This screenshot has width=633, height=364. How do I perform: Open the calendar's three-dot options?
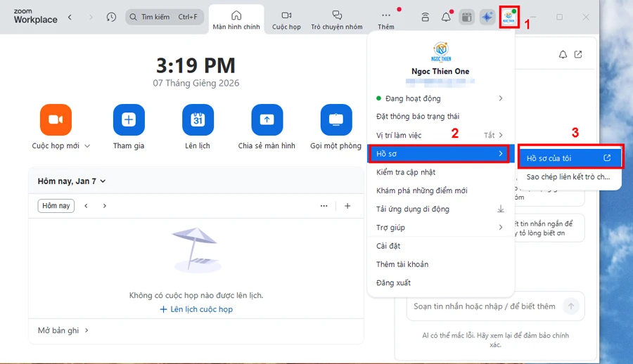click(x=324, y=206)
